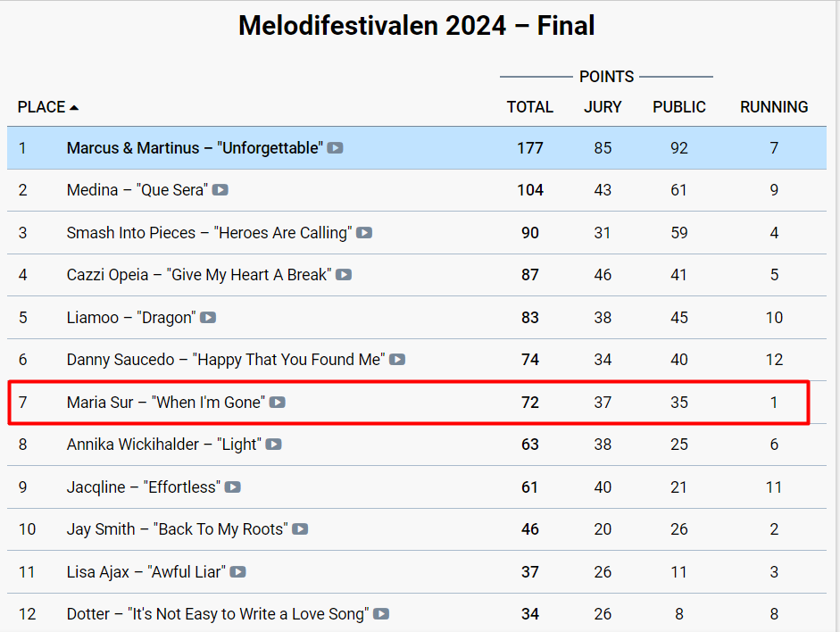Sort results by RUNNING order
The image size is (840, 632).
[774, 107]
